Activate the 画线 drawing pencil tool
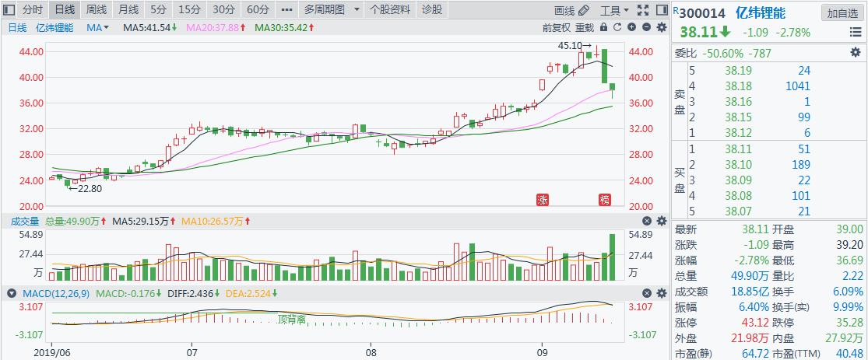Screen dimensions: 868x360 pyautogui.click(x=572, y=10)
